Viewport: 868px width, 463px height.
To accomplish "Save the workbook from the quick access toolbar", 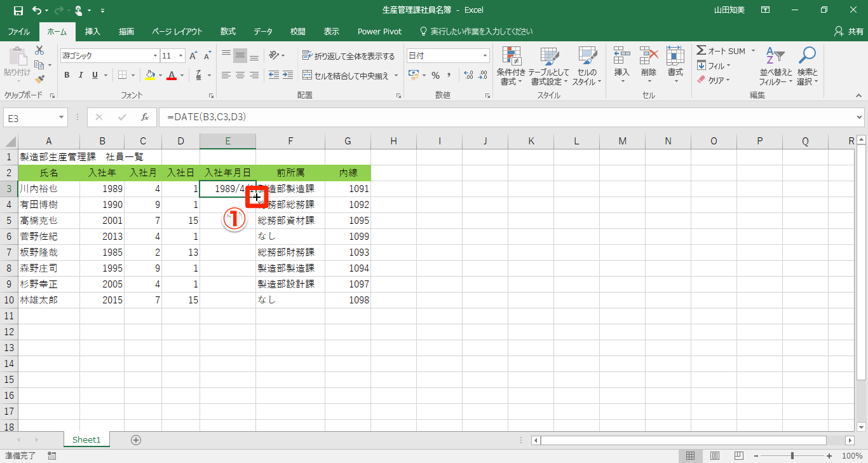I will tap(18, 10).
